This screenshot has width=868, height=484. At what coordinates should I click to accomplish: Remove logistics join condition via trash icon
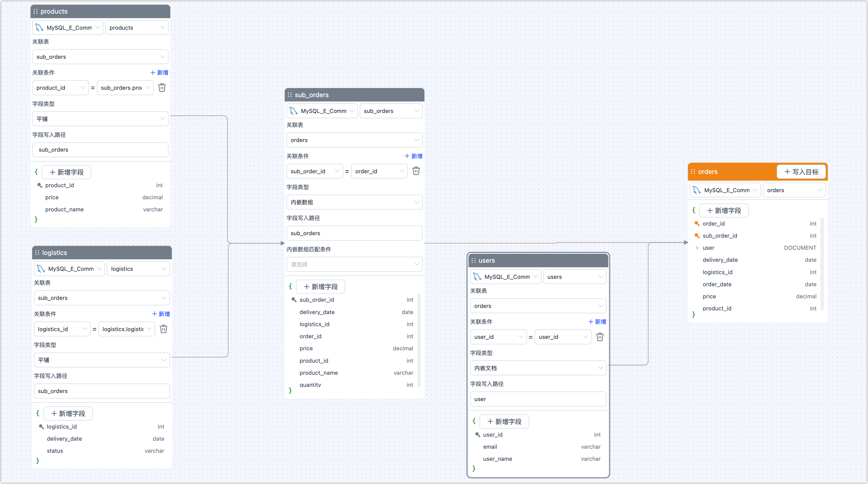[x=164, y=329]
